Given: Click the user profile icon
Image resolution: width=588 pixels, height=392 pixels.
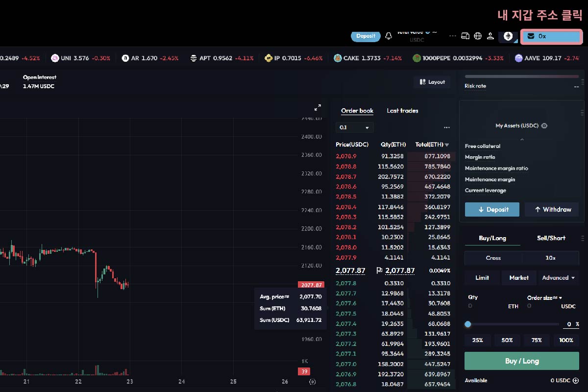Looking at the screenshot, I should tap(490, 36).
